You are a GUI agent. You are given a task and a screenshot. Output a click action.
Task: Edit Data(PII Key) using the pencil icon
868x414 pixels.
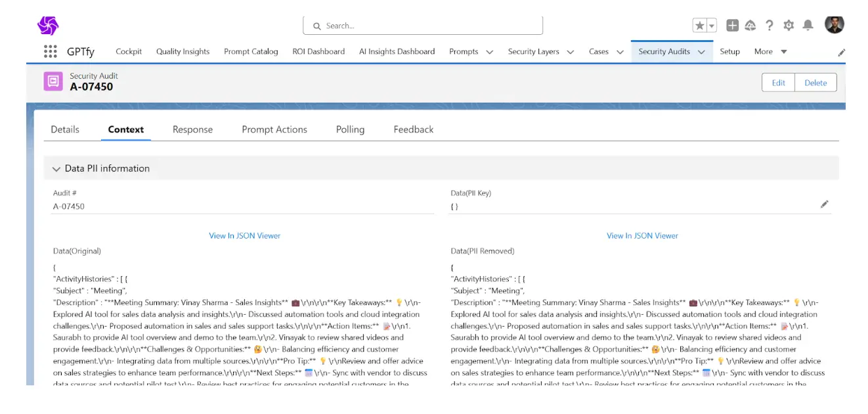pos(825,204)
